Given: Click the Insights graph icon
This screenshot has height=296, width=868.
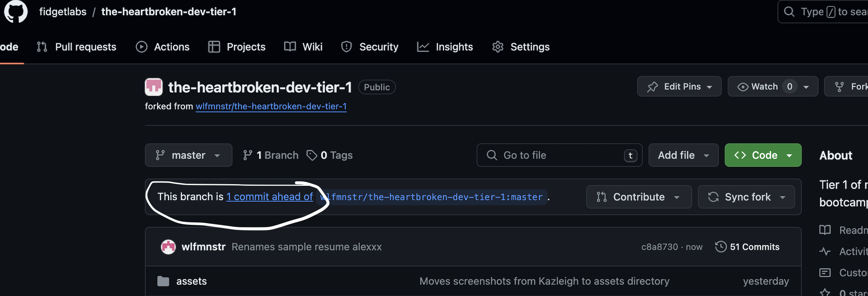Looking at the screenshot, I should pos(423,47).
